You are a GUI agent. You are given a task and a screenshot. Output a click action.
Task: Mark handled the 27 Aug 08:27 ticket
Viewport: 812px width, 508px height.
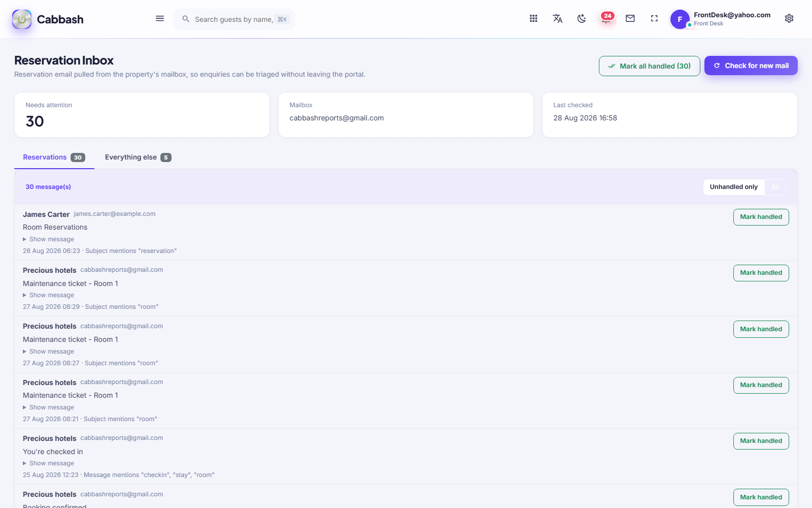(761, 329)
